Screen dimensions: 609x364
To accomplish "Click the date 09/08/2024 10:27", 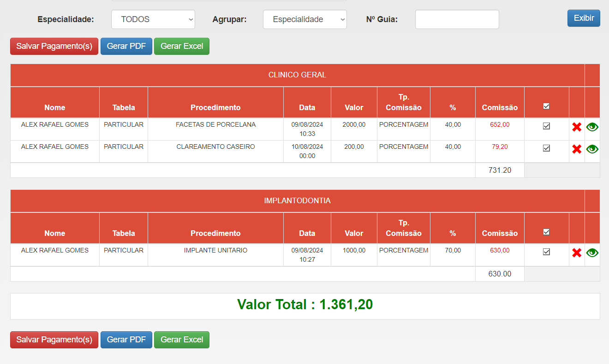I will point(307,255).
